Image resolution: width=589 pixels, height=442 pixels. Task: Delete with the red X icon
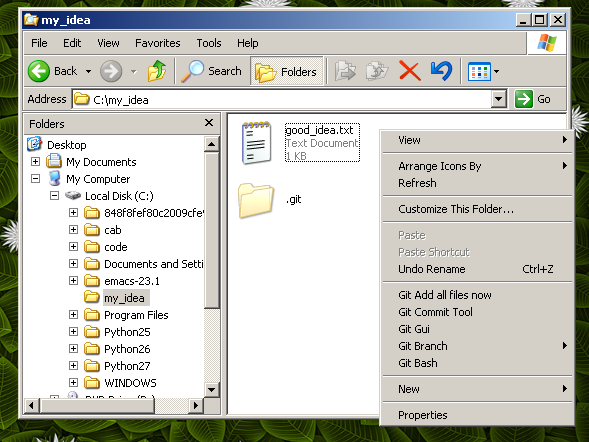409,71
